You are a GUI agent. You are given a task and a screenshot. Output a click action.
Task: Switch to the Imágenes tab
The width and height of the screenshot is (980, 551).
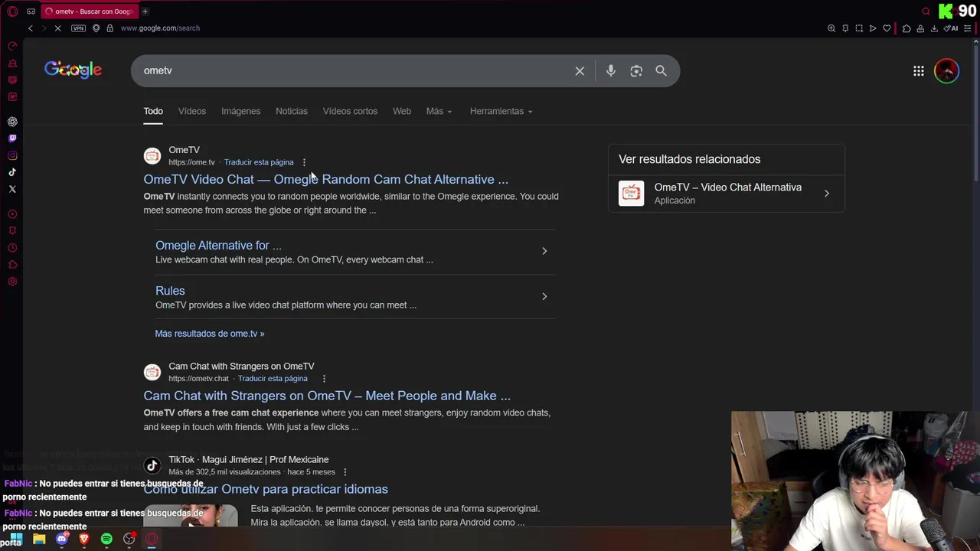click(241, 111)
